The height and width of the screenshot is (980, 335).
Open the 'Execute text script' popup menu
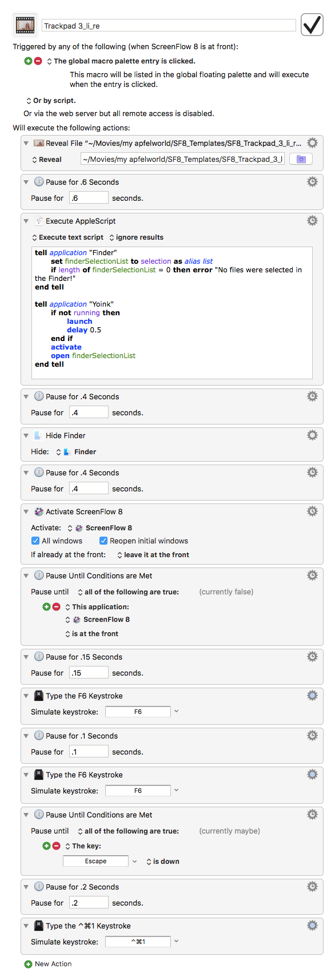[67, 237]
